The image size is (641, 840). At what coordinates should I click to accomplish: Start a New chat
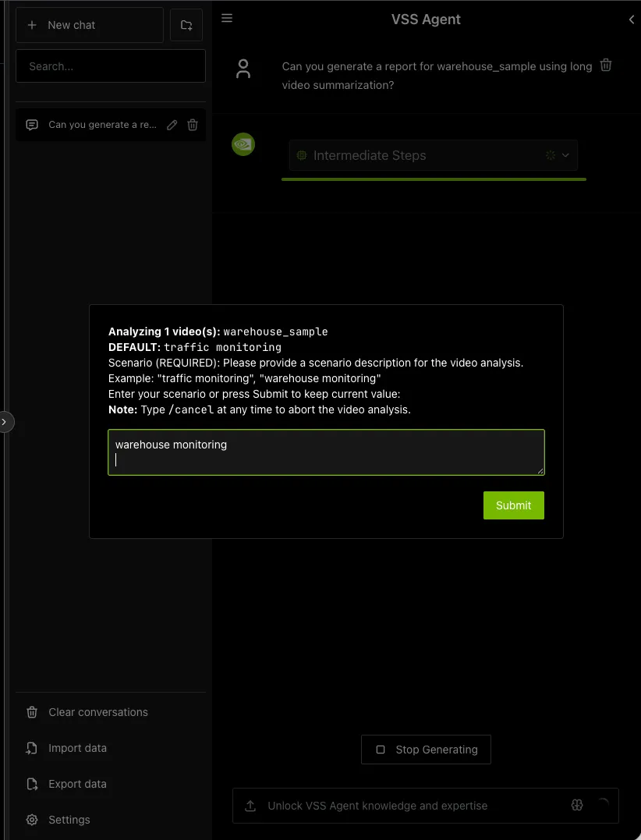[90, 25]
